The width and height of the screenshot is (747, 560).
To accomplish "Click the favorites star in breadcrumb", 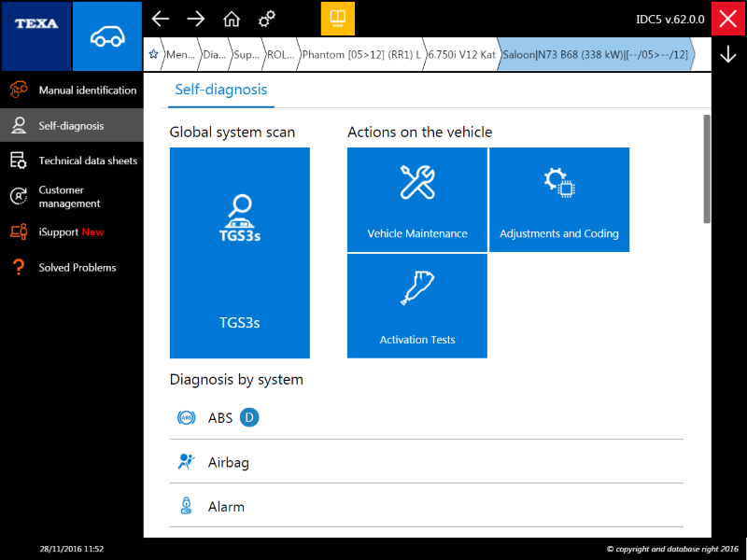I will (153, 54).
